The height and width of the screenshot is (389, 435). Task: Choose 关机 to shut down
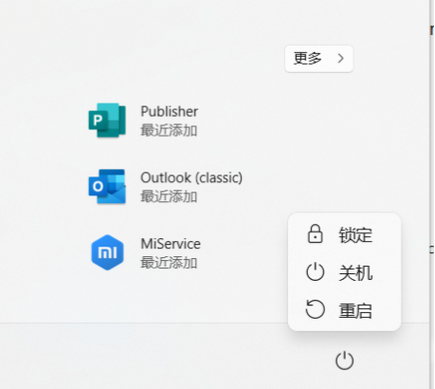point(344,272)
